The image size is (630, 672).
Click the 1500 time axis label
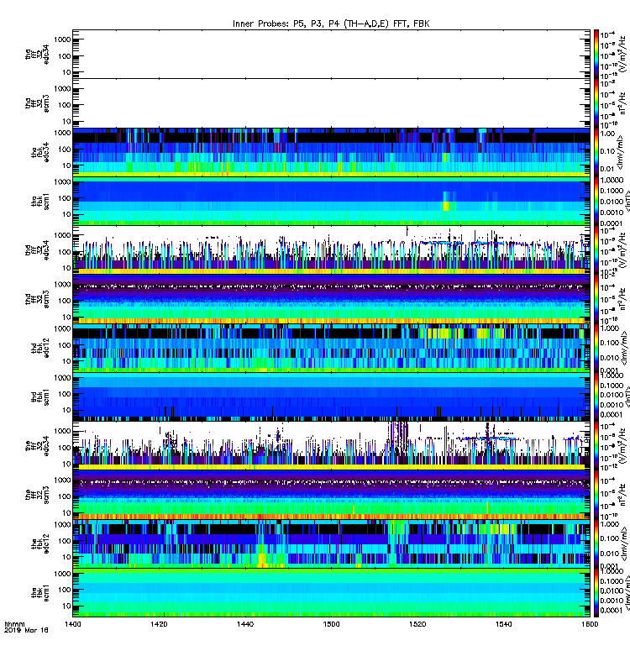pos(331,624)
